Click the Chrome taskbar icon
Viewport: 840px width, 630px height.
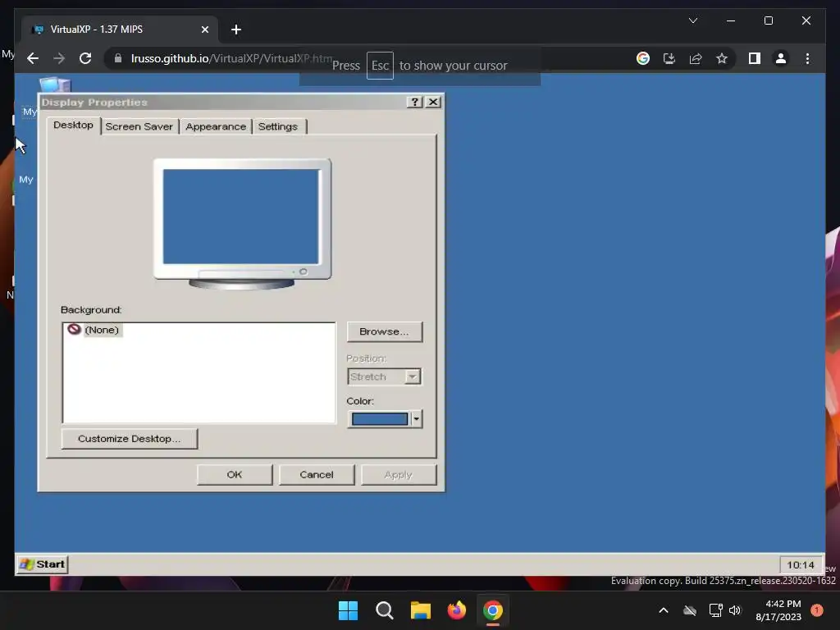[493, 610]
